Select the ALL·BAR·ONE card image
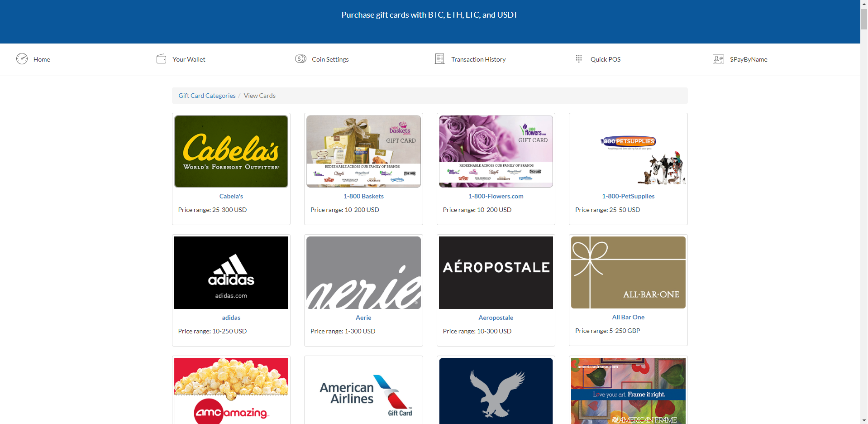 tap(628, 272)
